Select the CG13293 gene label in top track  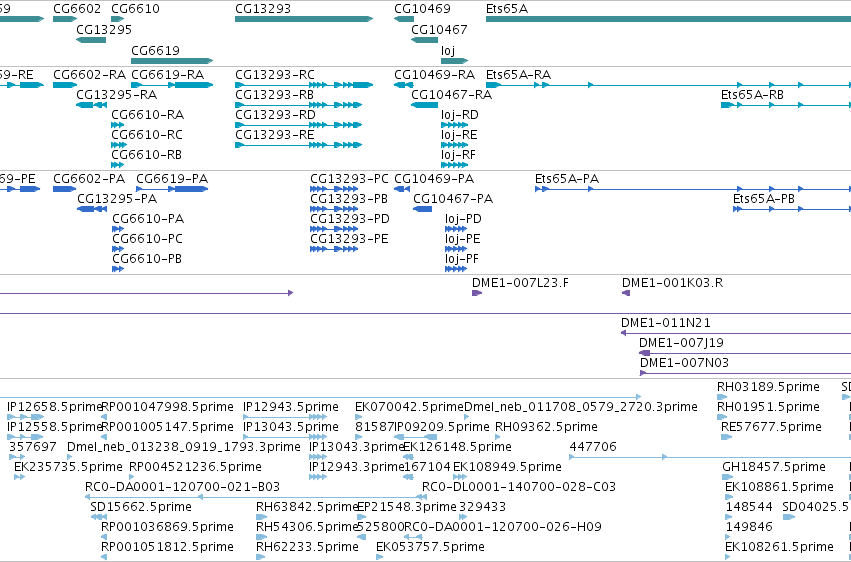tap(263, 9)
